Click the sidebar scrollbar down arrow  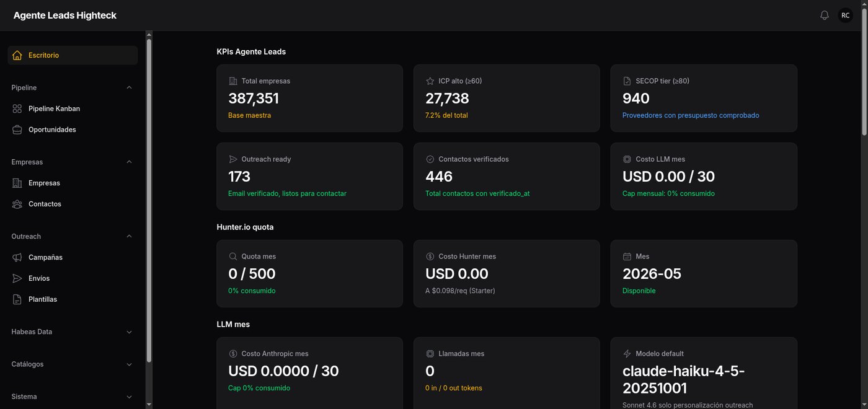click(x=149, y=405)
